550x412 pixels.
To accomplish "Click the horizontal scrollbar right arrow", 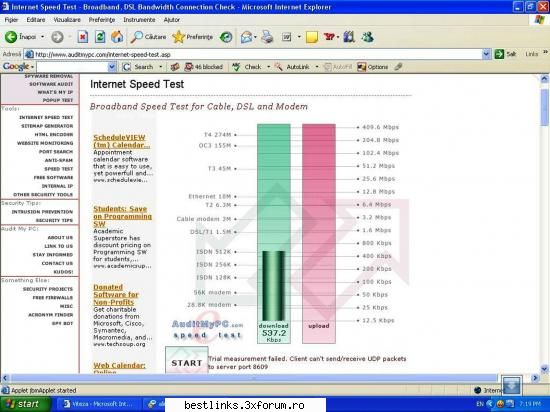I will (x=535, y=378).
